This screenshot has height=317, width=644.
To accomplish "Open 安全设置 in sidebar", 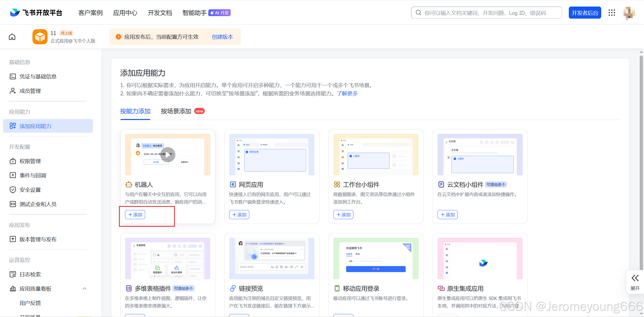I will pos(30,190).
